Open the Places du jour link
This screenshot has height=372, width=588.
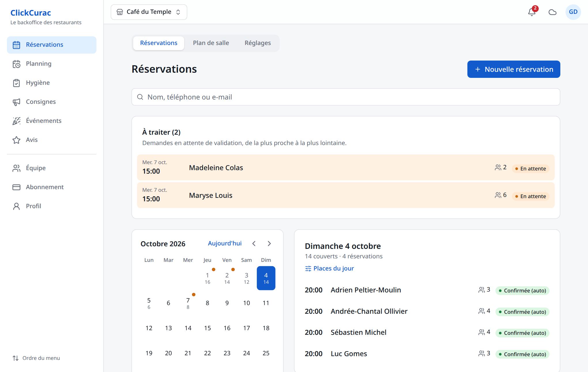[x=329, y=268]
